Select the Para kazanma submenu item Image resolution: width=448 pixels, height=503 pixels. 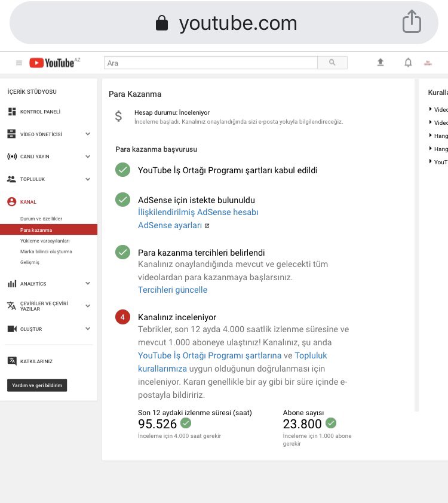[x=48, y=229]
